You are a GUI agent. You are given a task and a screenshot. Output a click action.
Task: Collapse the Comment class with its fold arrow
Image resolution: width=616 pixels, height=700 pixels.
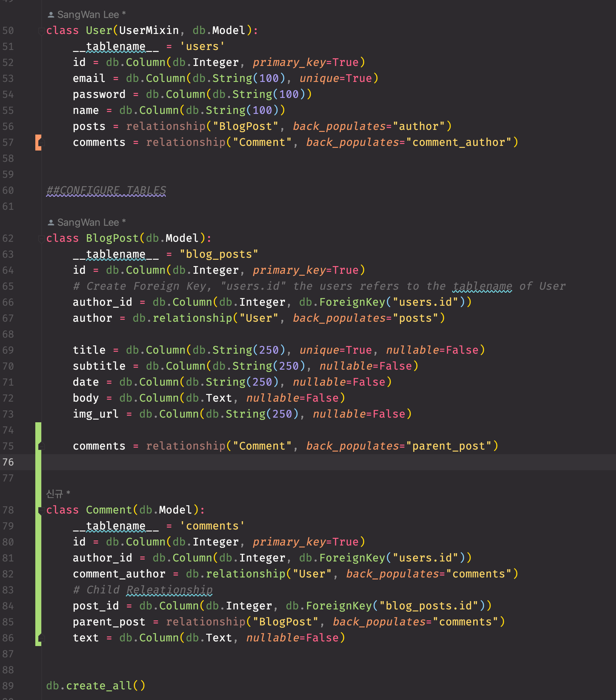[x=41, y=511]
